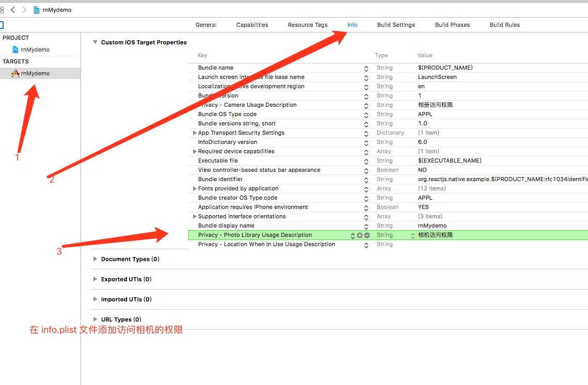Viewport: 588px width, 385px height.
Task: Click the Type column header
Action: (382, 55)
